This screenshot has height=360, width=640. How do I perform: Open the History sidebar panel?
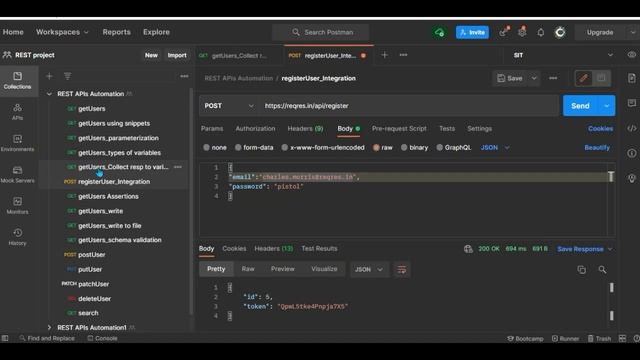[17, 237]
